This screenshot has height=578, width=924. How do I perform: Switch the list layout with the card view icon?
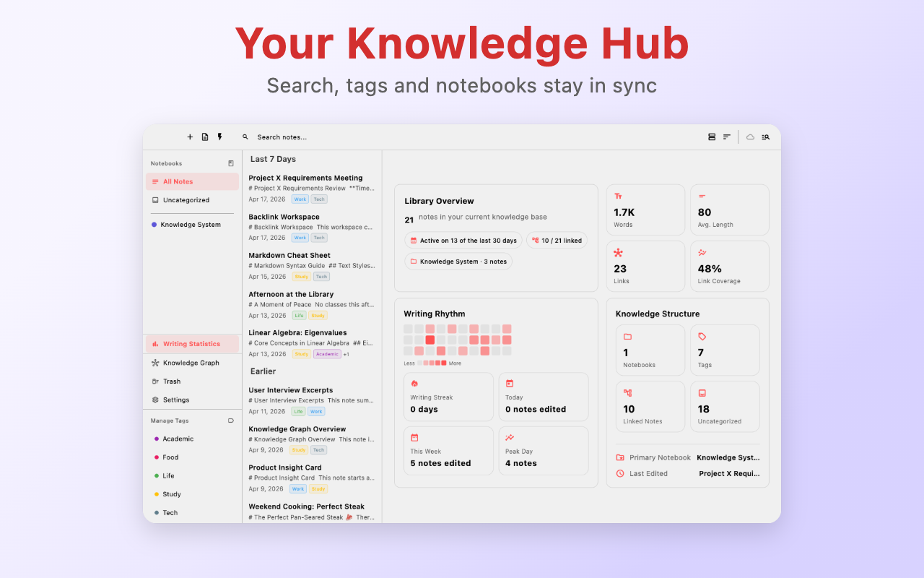coord(712,137)
